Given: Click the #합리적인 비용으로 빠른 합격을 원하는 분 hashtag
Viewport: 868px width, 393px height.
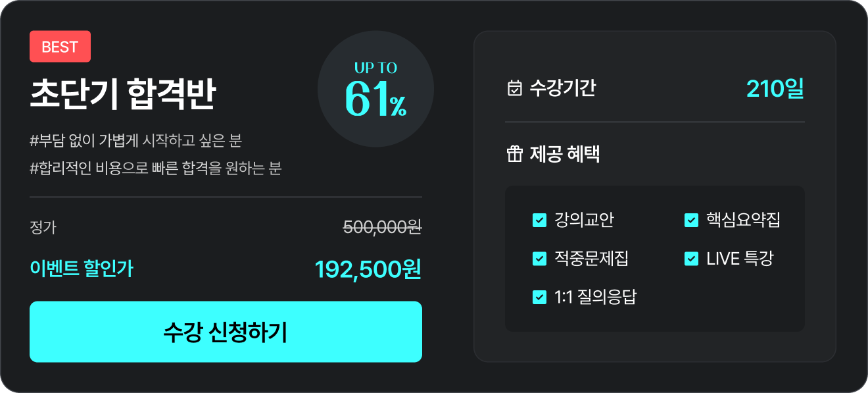Looking at the screenshot, I should tap(156, 168).
